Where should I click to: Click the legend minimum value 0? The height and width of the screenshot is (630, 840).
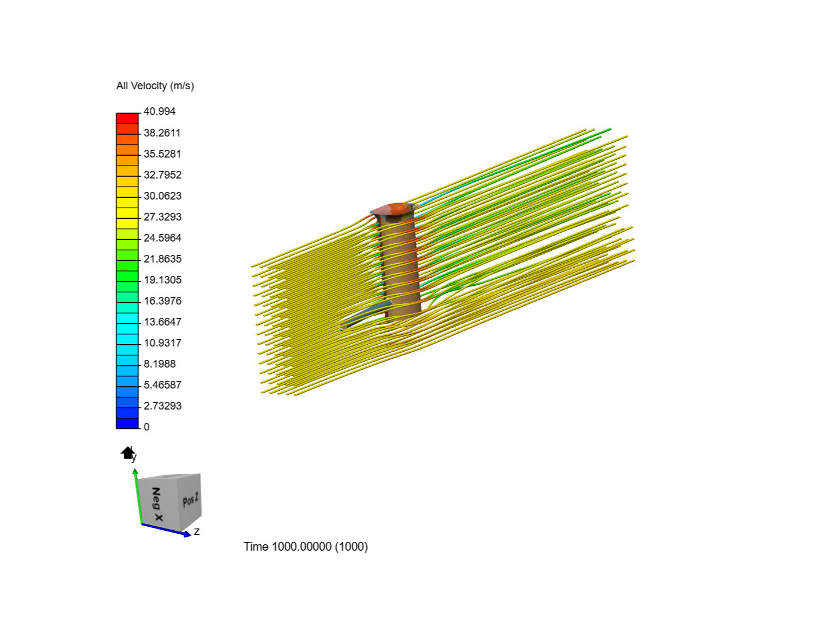(x=146, y=427)
